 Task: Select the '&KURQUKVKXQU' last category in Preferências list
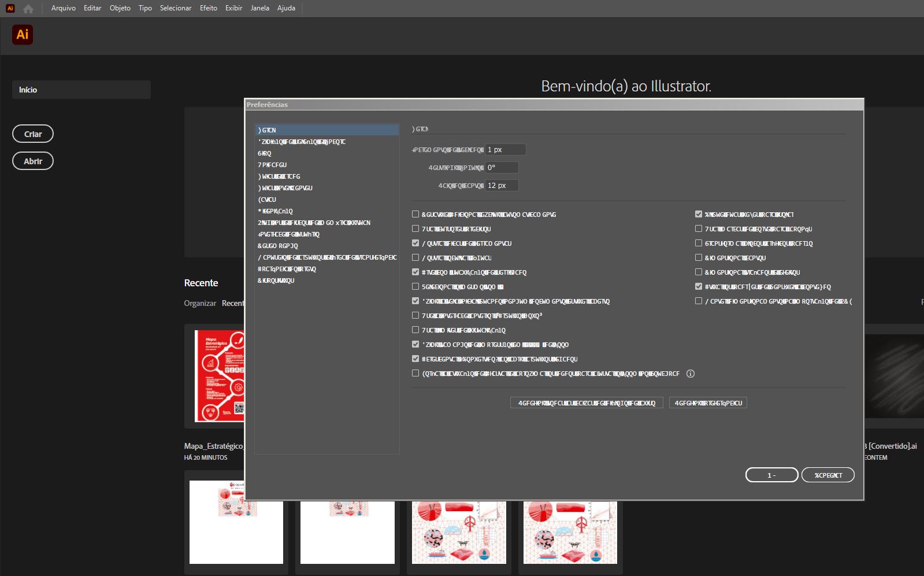pos(327,280)
